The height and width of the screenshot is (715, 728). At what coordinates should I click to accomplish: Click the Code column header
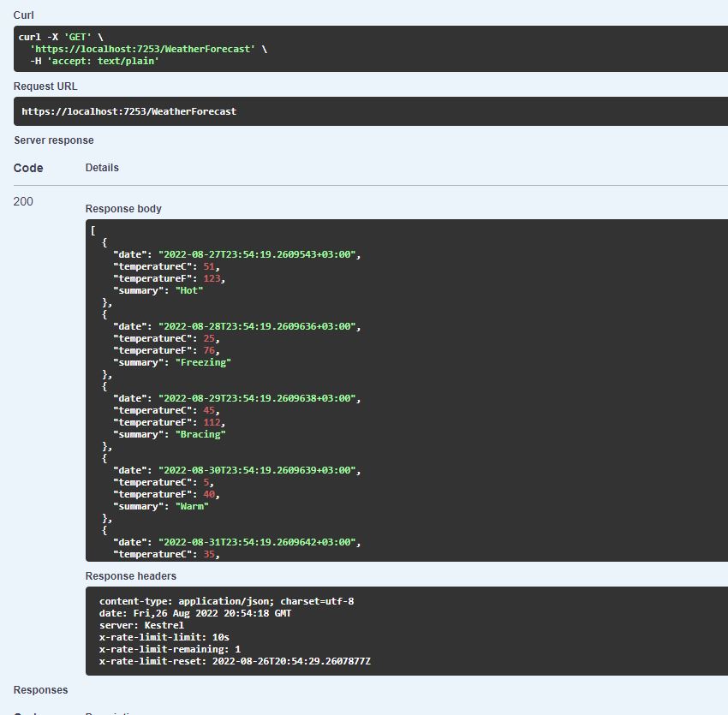pos(28,168)
